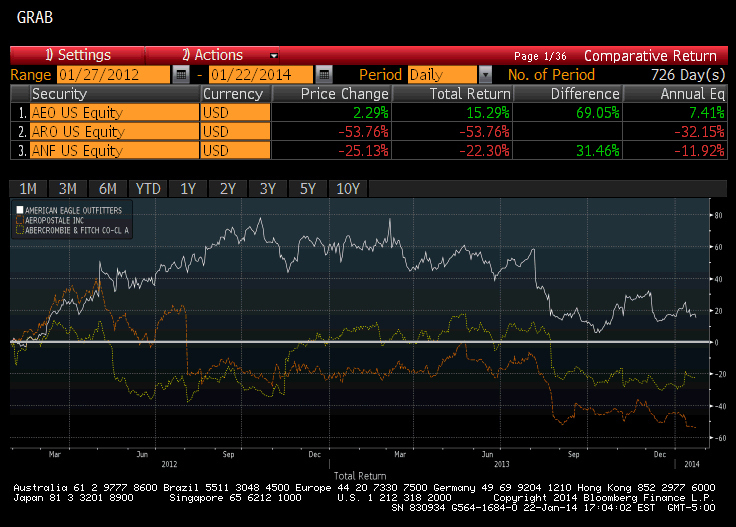Click ANF difference 31.46% value
Screen dimensions: 736x527
[598, 151]
